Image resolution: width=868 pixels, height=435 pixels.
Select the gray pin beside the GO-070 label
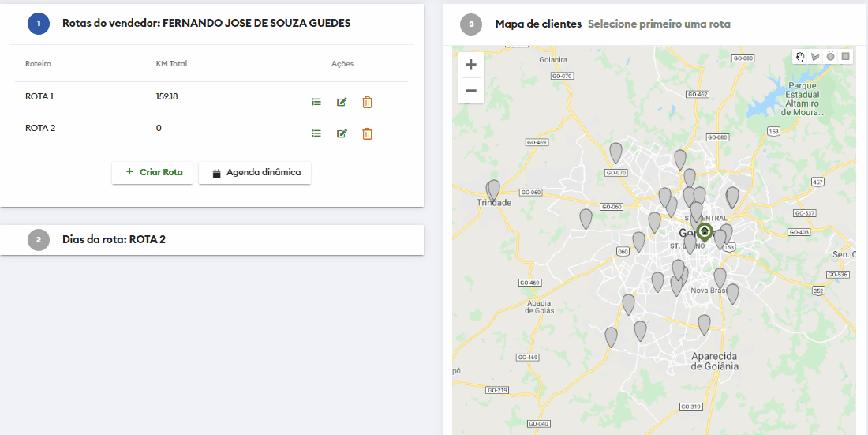(615, 153)
